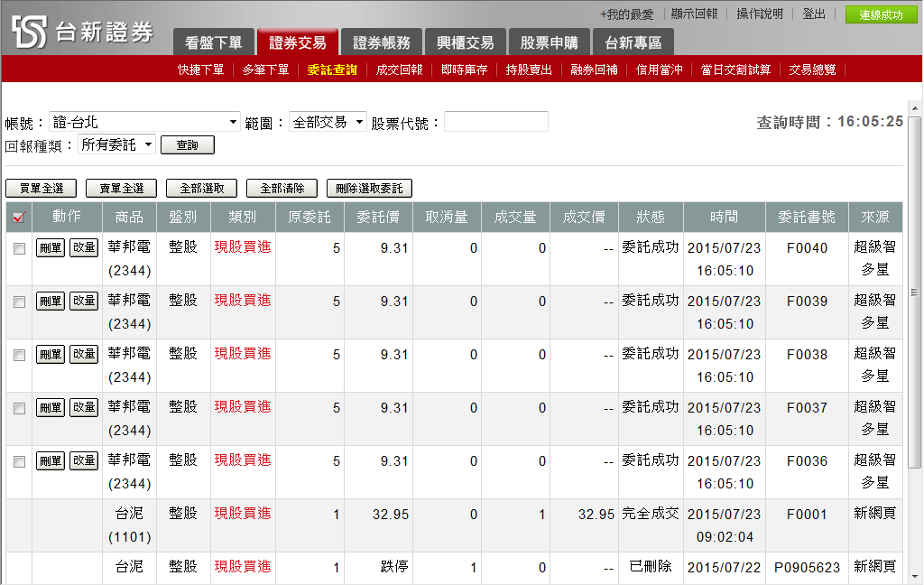The width and height of the screenshot is (924, 585).
Task: Click the vertical scrollbar down arrow
Action: [x=914, y=576]
